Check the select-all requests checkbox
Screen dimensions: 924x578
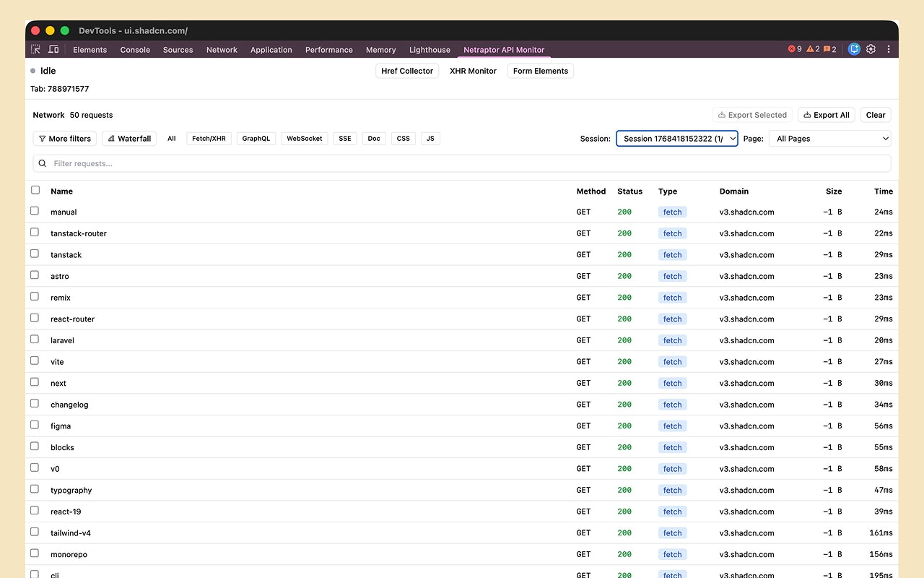click(x=35, y=189)
